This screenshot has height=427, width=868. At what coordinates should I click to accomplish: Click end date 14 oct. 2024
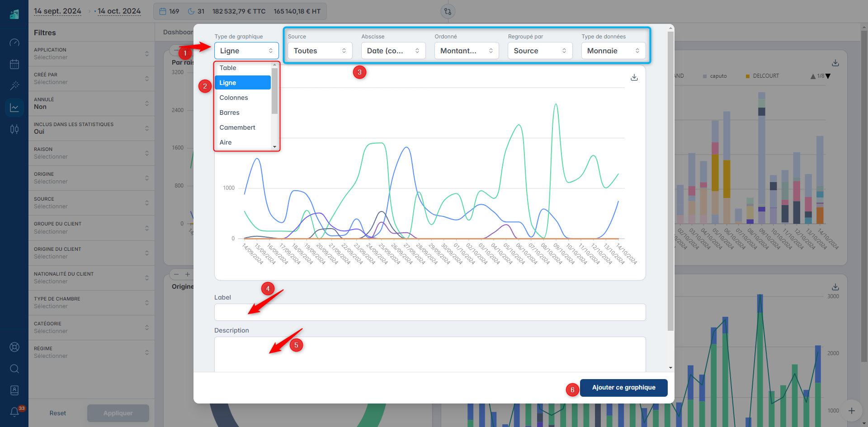coord(119,11)
